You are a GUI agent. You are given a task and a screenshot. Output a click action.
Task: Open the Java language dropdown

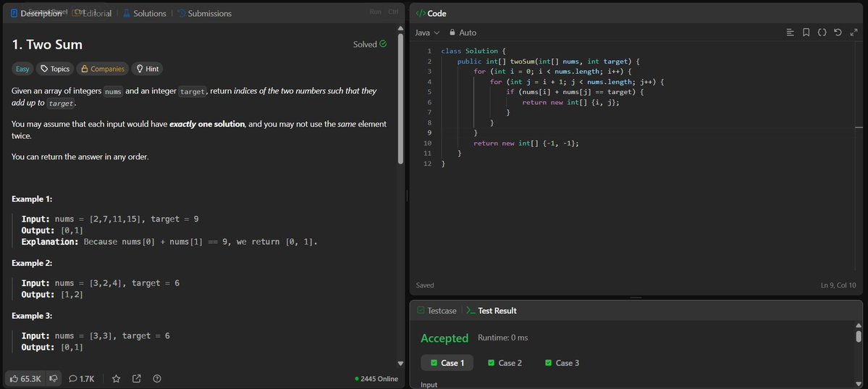427,33
